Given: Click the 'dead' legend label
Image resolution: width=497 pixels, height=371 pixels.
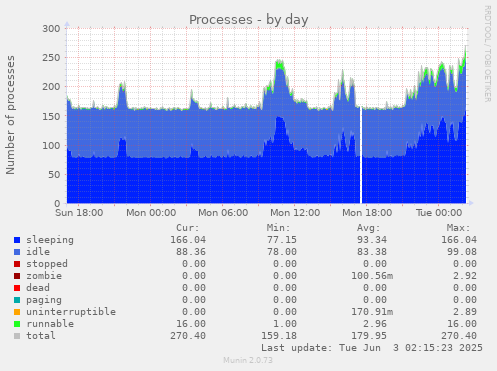Looking at the screenshot, I should click(38, 288).
